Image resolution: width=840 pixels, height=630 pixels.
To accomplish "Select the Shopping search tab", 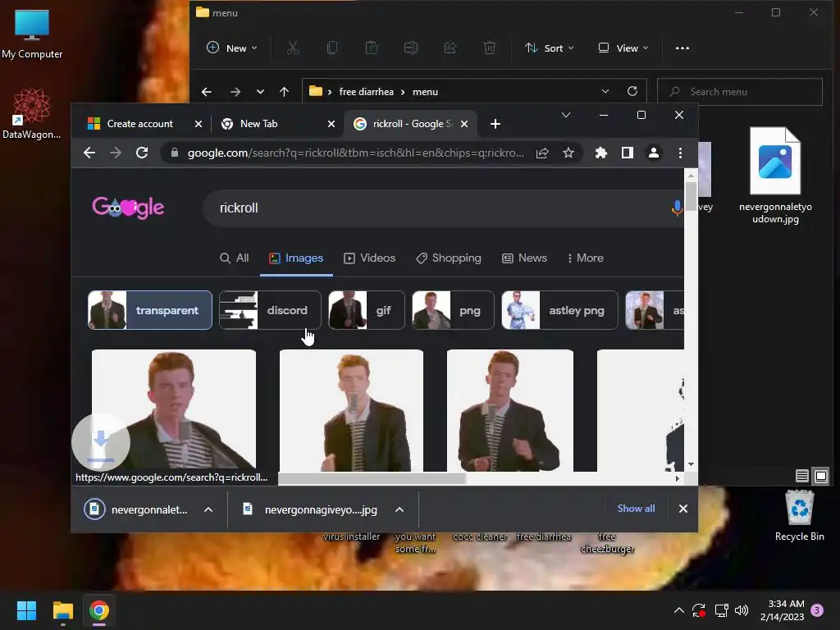I will 449,258.
